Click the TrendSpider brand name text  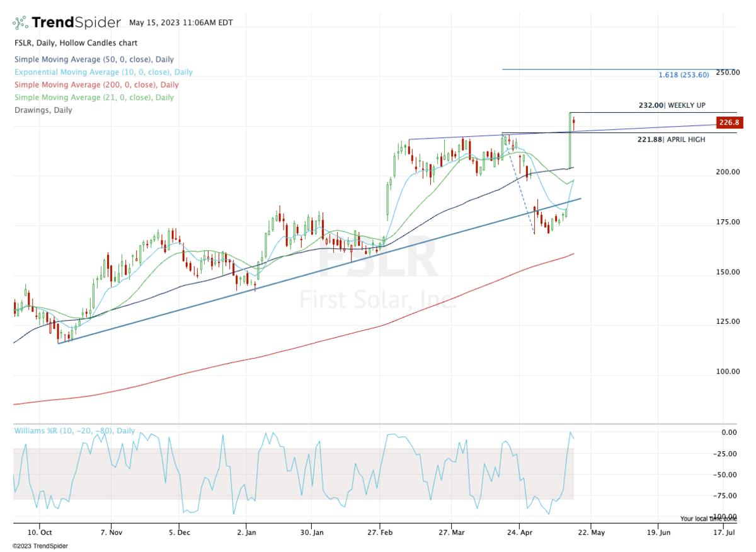76,23
